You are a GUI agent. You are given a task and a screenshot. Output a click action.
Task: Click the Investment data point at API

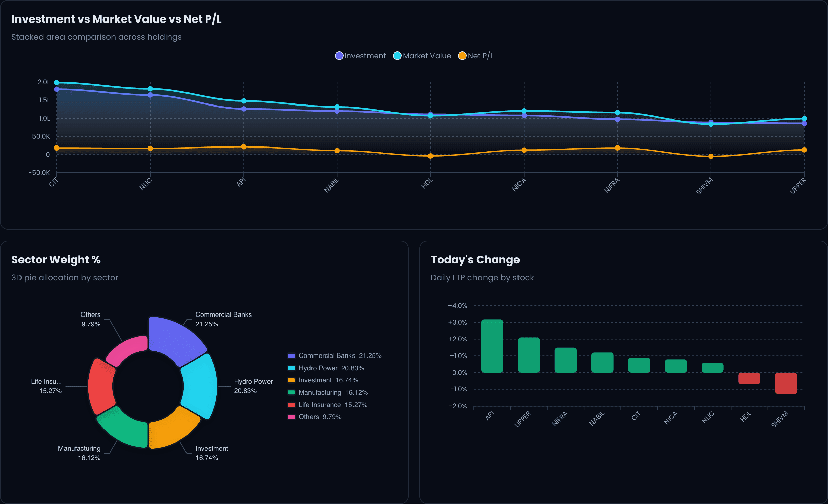pyautogui.click(x=244, y=109)
